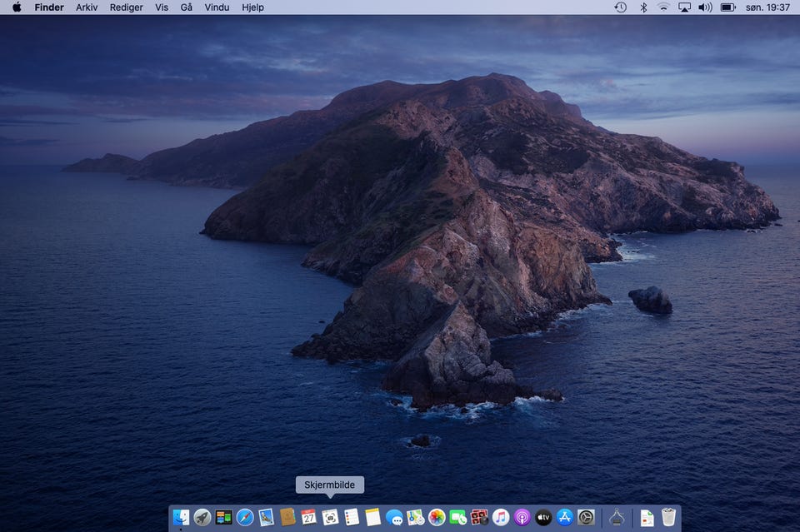
Task: Open System Preferences gear in Dock
Action: pyautogui.click(x=586, y=518)
